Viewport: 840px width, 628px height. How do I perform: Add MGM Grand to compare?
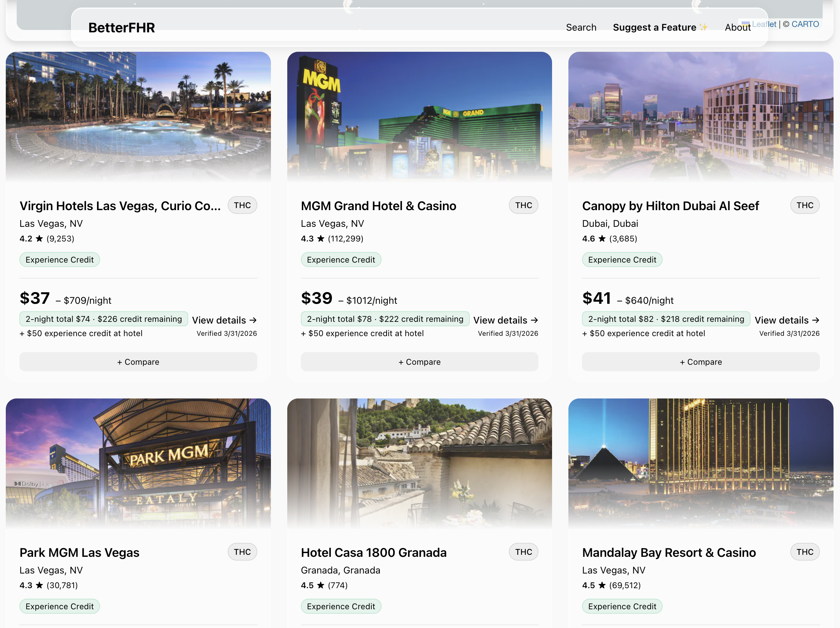click(419, 362)
